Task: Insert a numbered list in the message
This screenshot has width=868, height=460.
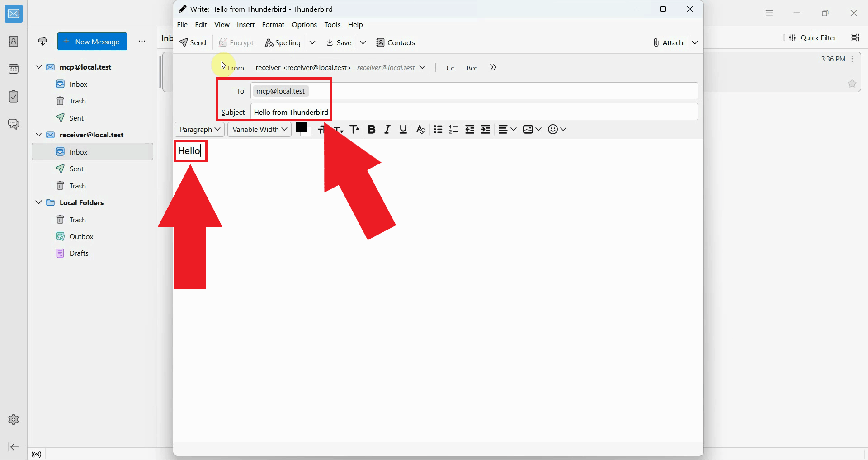Action: 453,130
